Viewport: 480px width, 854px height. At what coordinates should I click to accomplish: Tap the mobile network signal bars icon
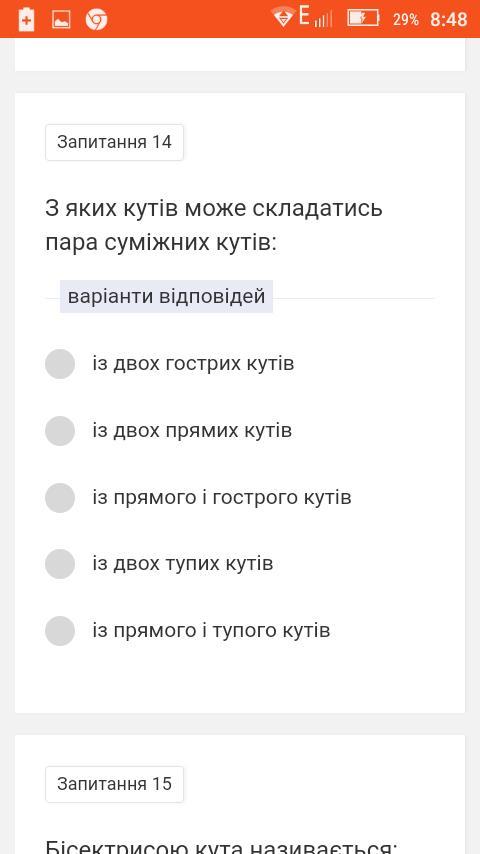click(x=323, y=21)
